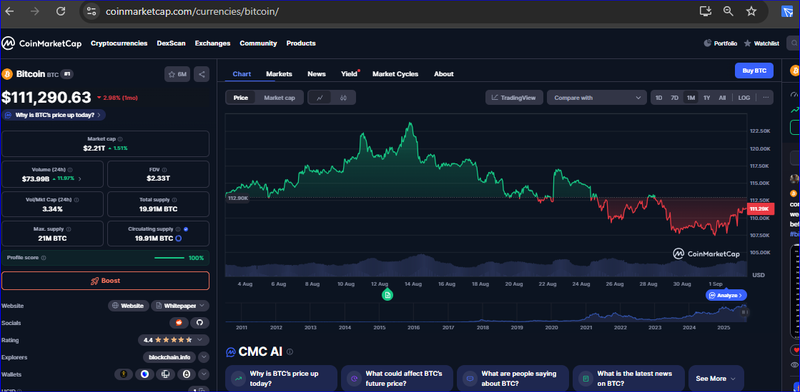Click the first yellow wallet icon

(123, 374)
